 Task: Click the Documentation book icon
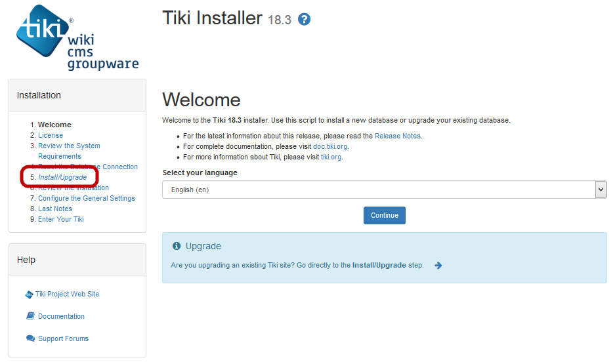pos(30,316)
